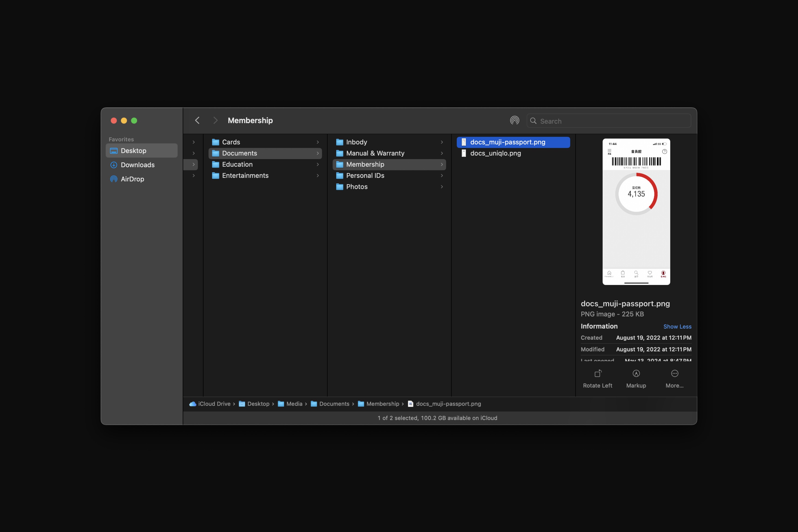The image size is (798, 532).
Task: Open the Inbody folder
Action: point(356,142)
